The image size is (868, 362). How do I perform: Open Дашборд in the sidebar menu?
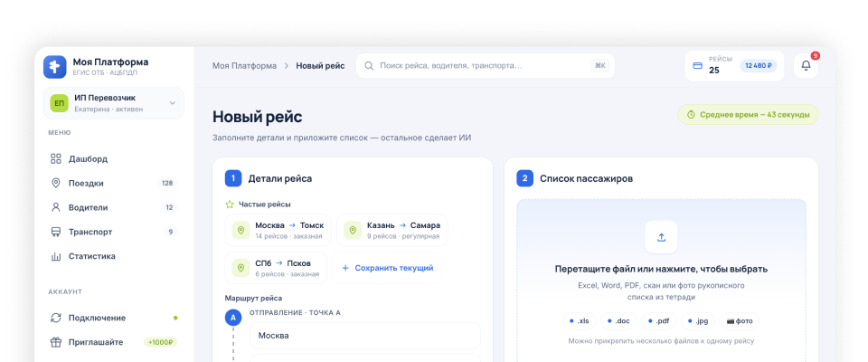pos(114,159)
